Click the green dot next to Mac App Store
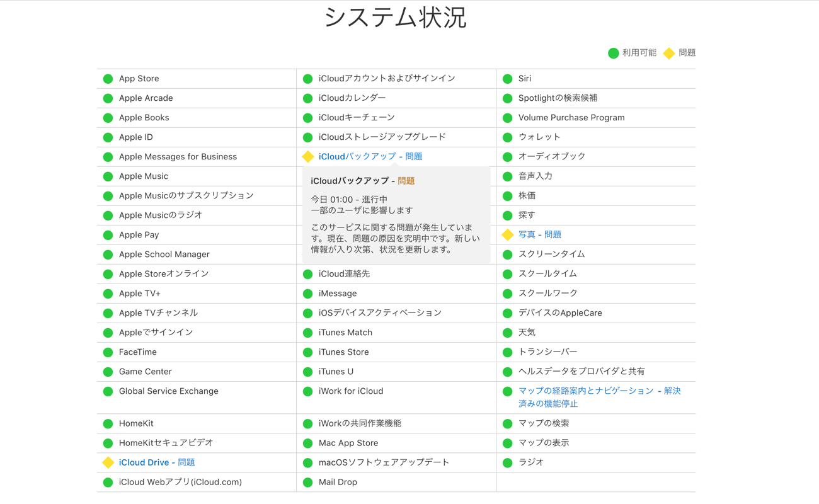The width and height of the screenshot is (819, 504). (x=308, y=444)
